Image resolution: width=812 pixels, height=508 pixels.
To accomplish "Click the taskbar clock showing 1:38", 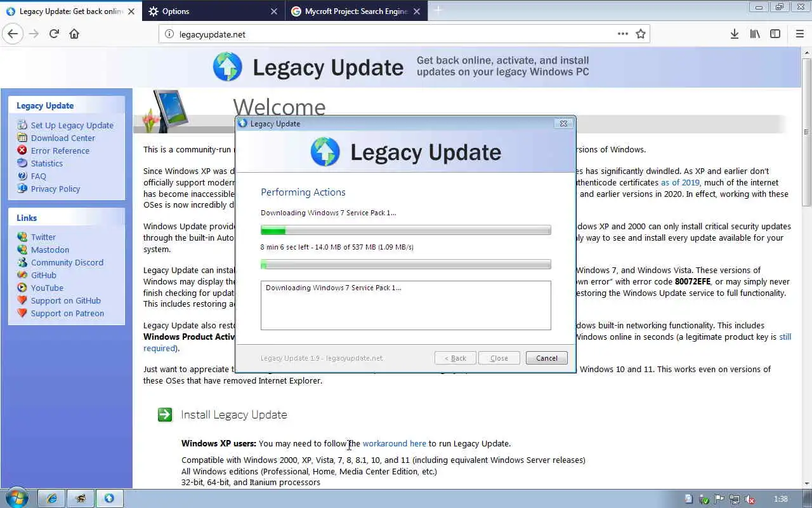I will (781, 499).
